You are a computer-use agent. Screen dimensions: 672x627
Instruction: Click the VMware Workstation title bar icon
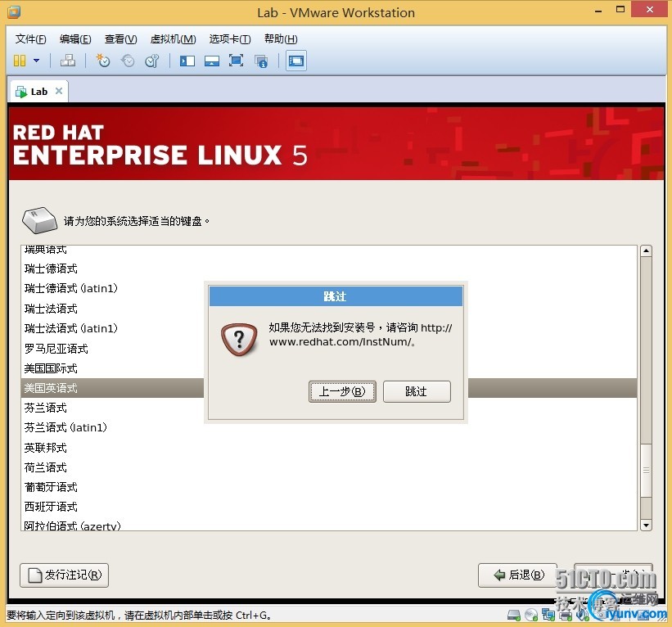coord(14,12)
